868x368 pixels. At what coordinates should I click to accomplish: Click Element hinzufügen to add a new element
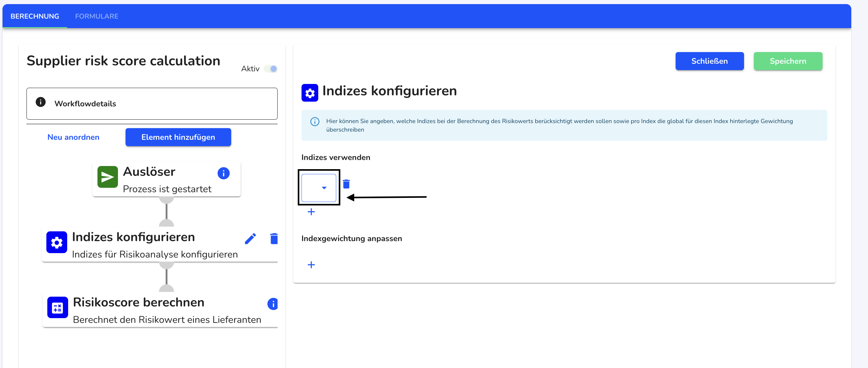tap(178, 137)
